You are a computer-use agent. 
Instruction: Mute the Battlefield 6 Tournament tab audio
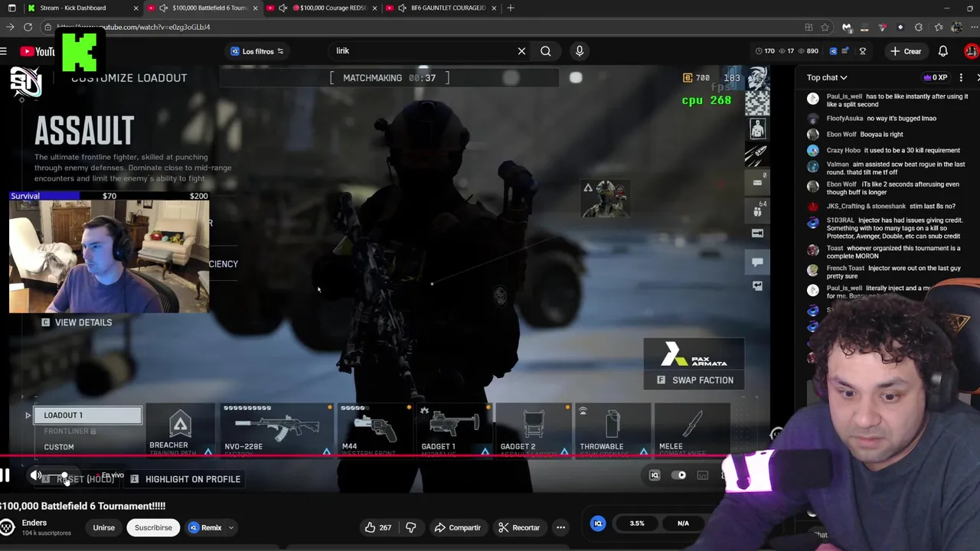click(x=163, y=8)
